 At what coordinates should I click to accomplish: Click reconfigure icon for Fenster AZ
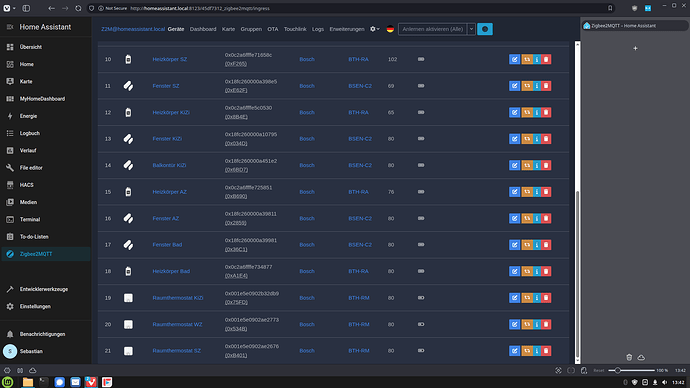527,218
